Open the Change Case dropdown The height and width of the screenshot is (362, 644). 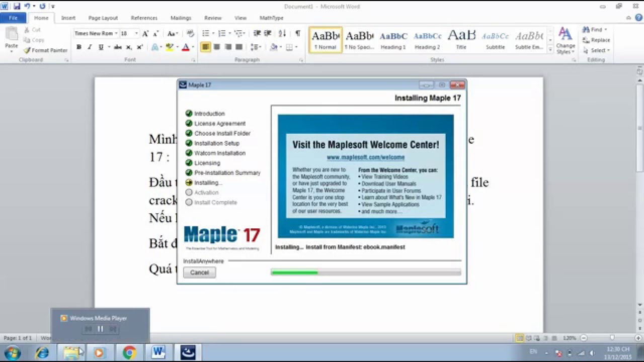(x=173, y=34)
